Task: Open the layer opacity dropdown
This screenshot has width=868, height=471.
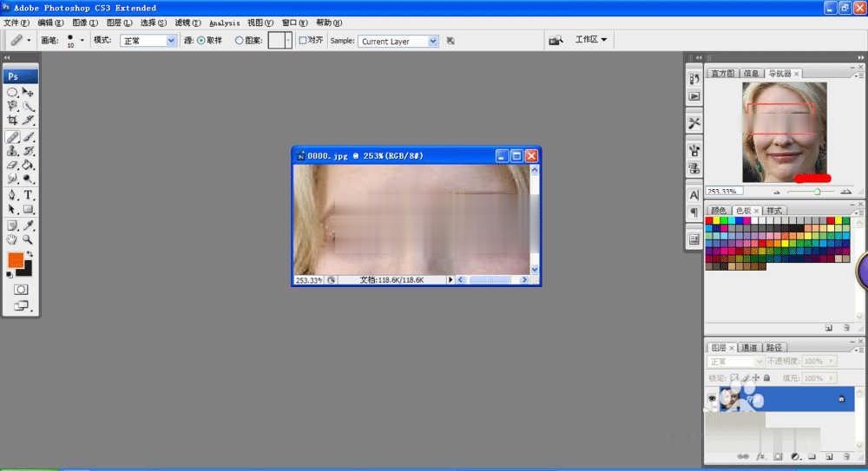Action: pos(831,361)
